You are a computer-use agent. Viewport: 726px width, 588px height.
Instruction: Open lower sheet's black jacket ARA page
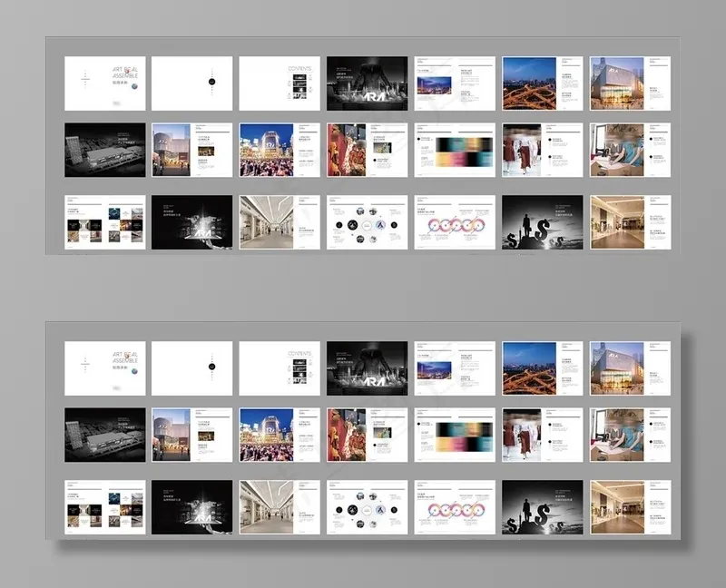click(x=368, y=368)
